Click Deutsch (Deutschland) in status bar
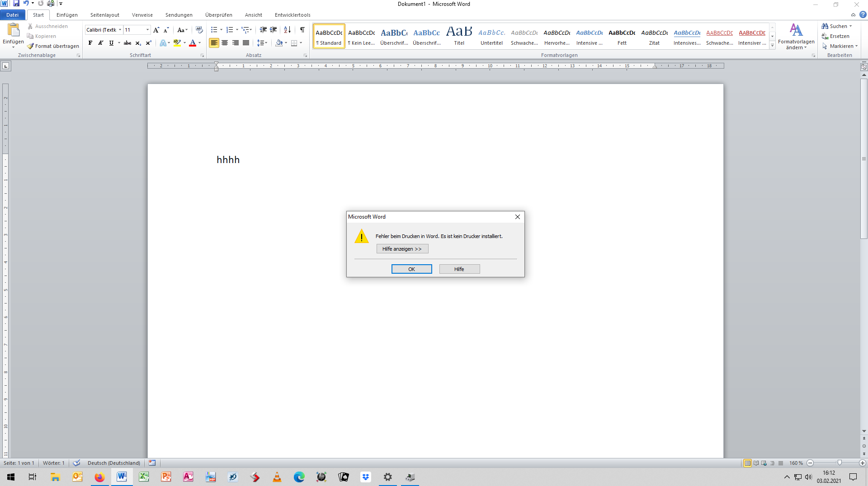 (x=114, y=463)
